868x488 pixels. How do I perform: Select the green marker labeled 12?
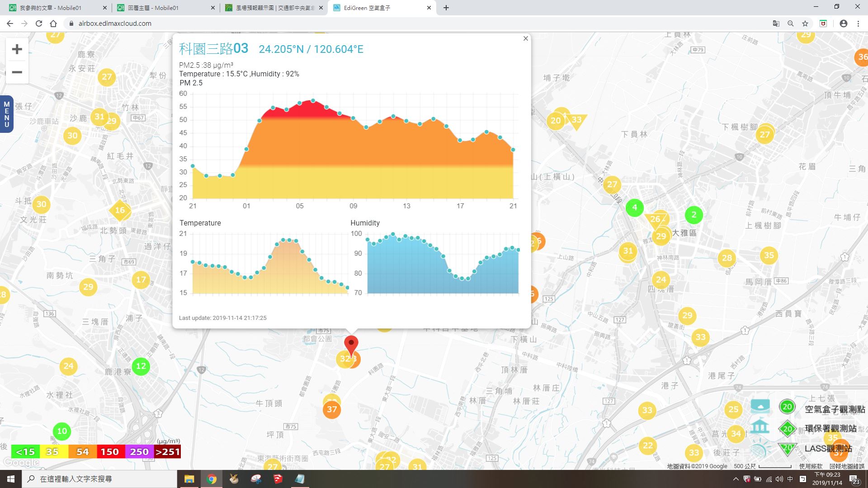coord(141,366)
